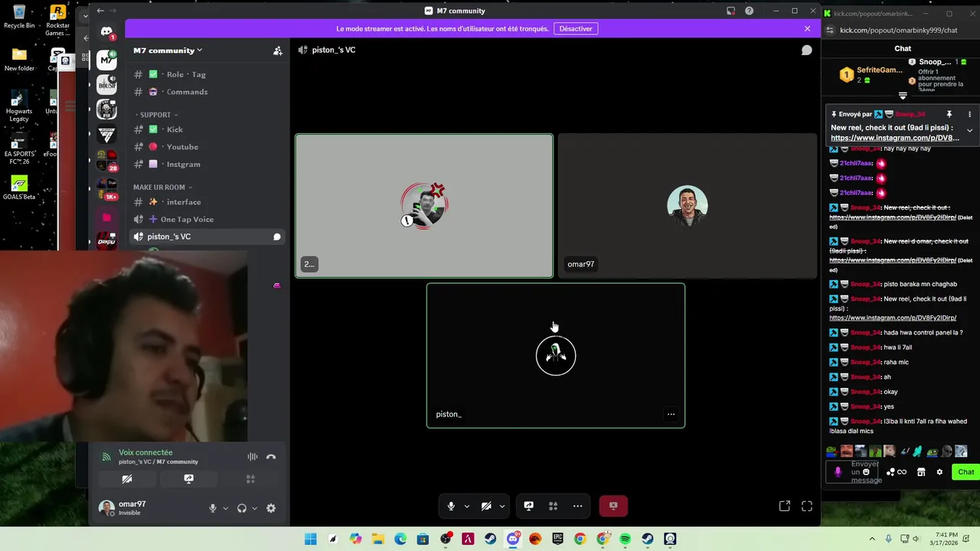Open more options on piston_ tile
Image resolution: width=980 pixels, height=551 pixels.
coord(671,414)
